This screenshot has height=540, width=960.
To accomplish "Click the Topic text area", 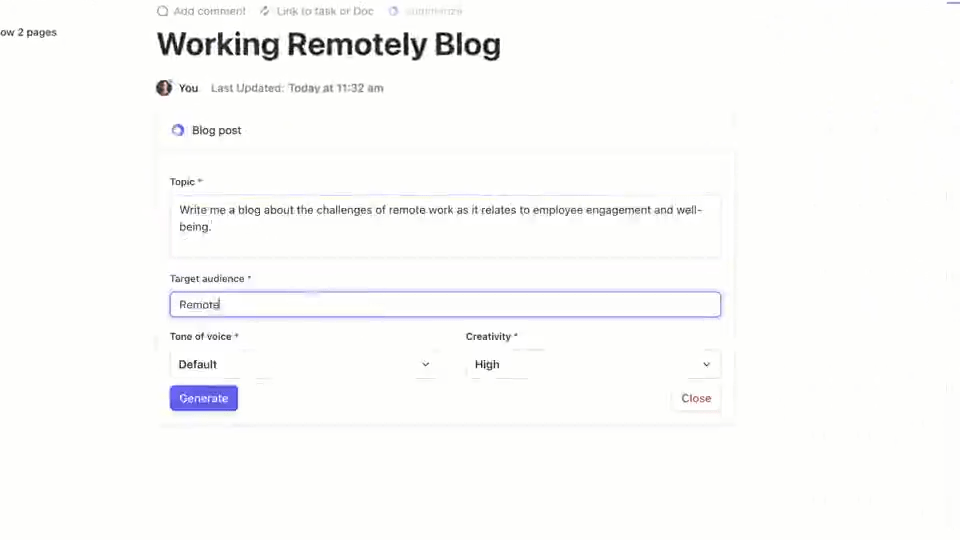I will click(x=446, y=226).
